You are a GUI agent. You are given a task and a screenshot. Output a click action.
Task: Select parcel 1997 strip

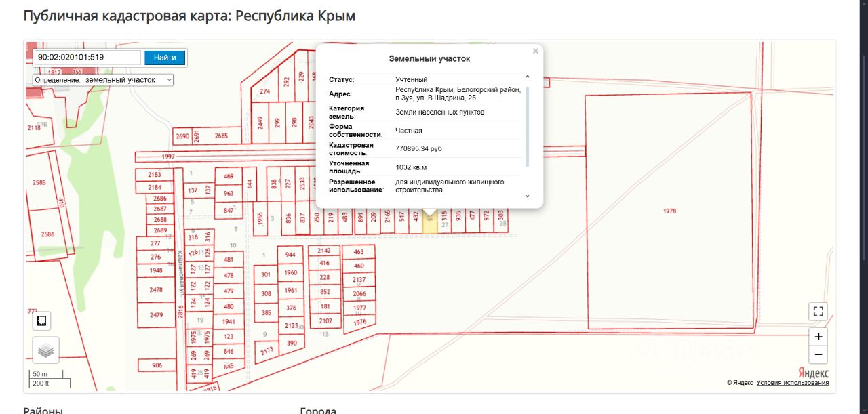(x=169, y=157)
